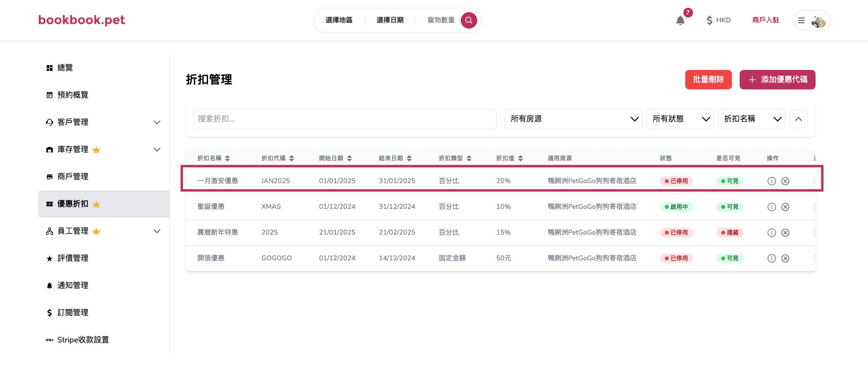Screen dimensions: 868x374
Task: Delete the 開張優惠 discount
Action: (x=785, y=258)
